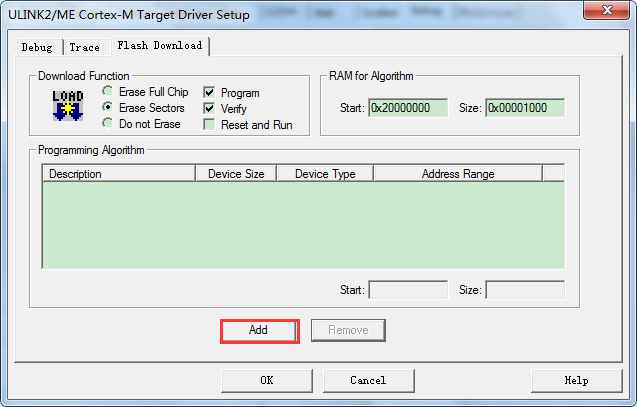637x407 pixels.
Task: Uncheck the Program checkbox
Action: [x=209, y=92]
